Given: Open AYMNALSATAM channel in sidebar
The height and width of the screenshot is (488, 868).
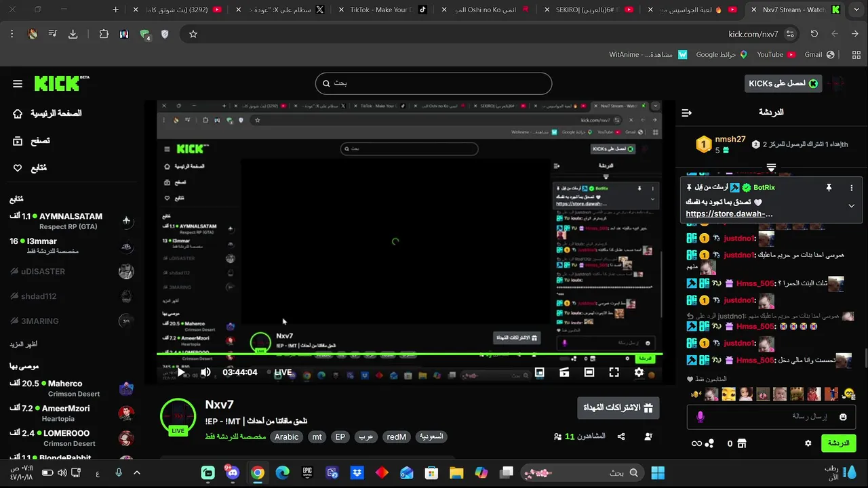Looking at the screenshot, I should pyautogui.click(x=71, y=221).
